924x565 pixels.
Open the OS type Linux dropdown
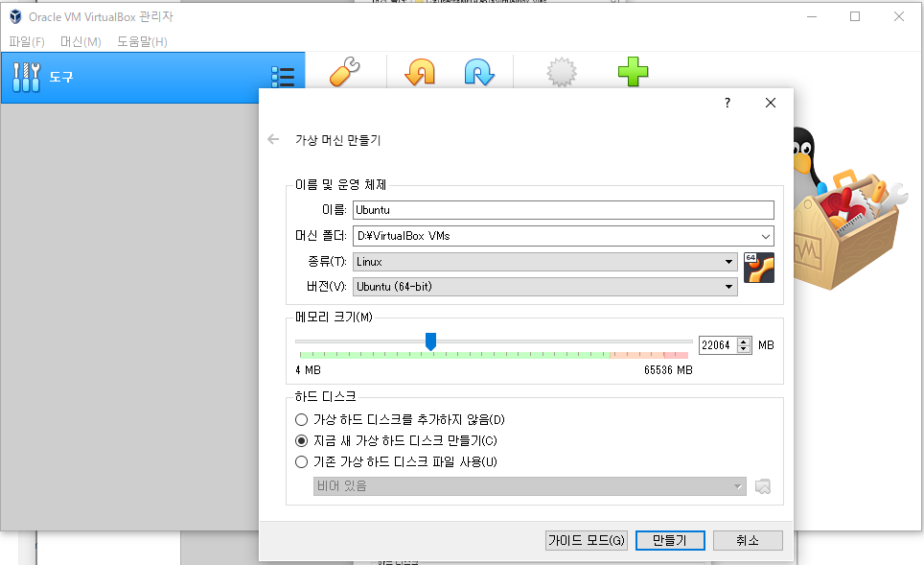pos(544,262)
